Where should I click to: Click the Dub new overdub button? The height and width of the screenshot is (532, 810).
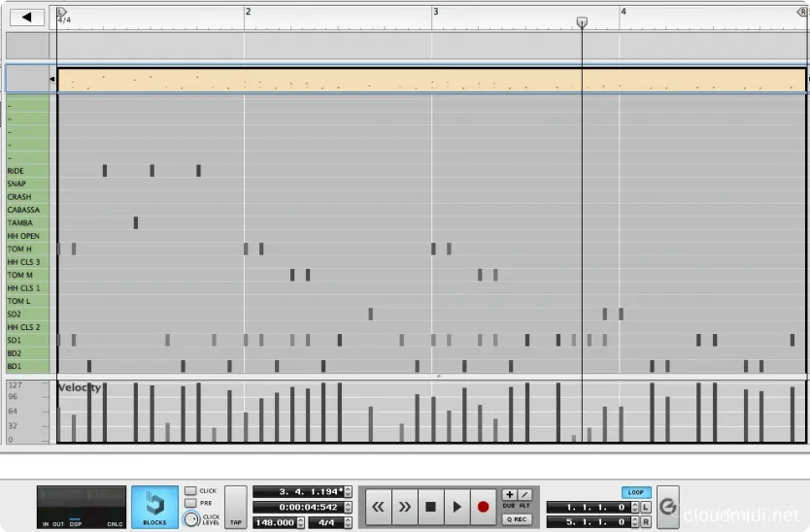509,495
